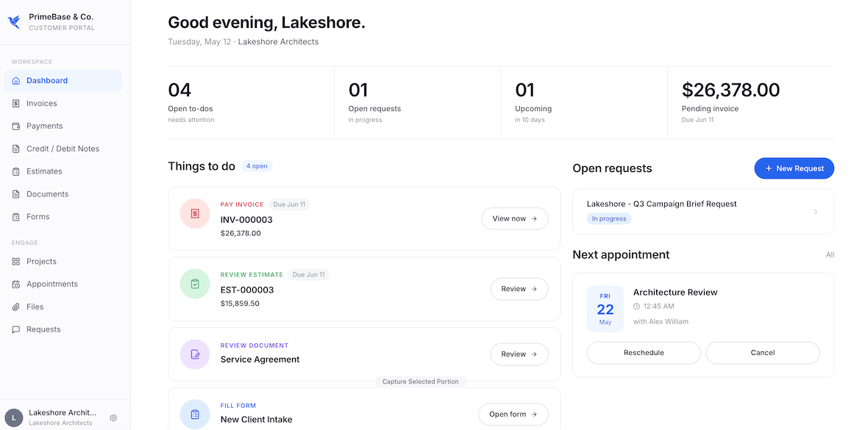Click View now for INV-000003
The width and height of the screenshot is (868, 430).
(x=515, y=218)
